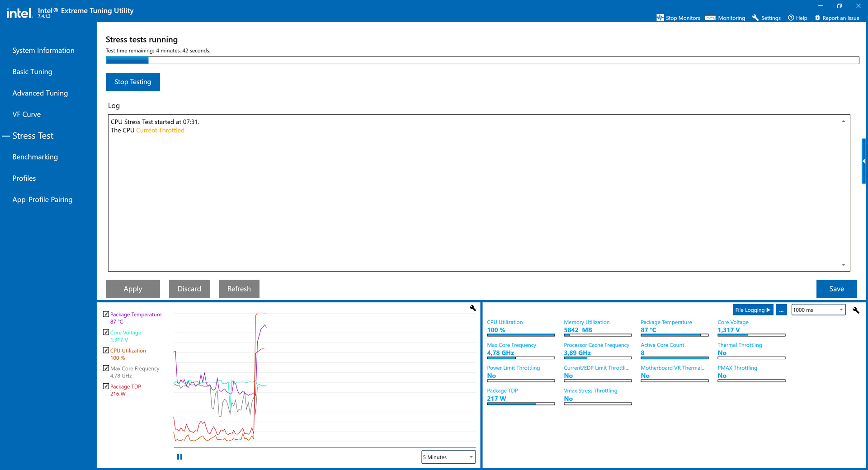Click the ellipsis button next to File Logging

click(x=781, y=310)
